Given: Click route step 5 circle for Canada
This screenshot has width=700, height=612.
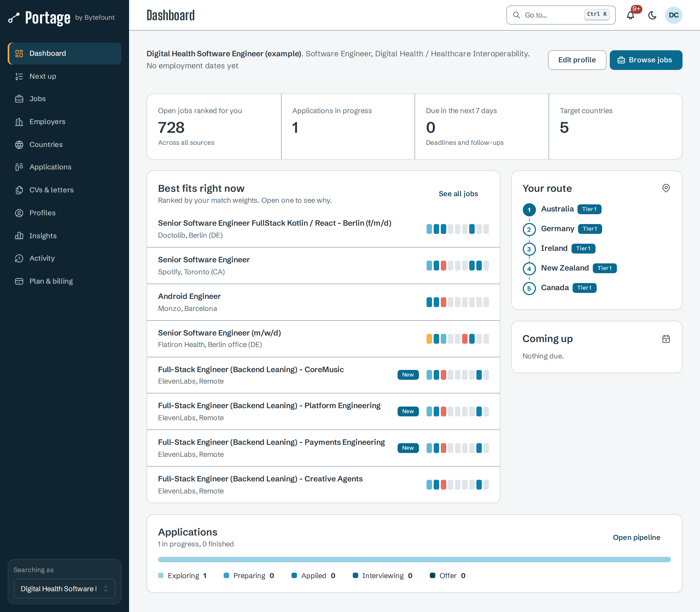Looking at the screenshot, I should coord(529,288).
